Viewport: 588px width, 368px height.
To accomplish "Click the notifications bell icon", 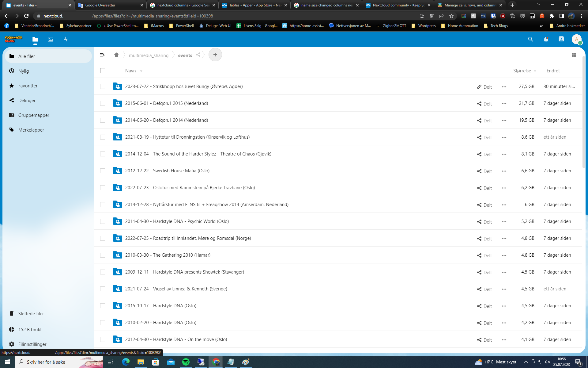I will pos(546,39).
